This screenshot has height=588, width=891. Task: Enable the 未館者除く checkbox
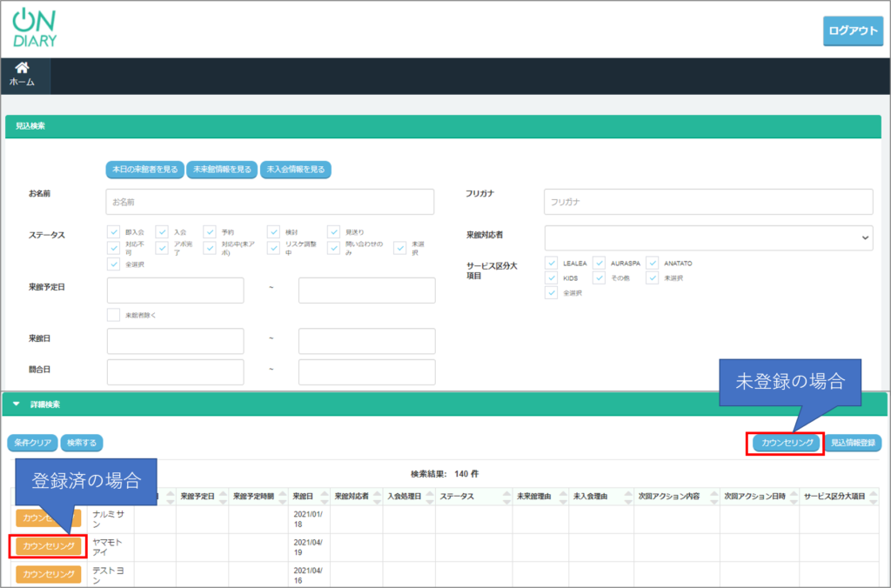coord(114,315)
